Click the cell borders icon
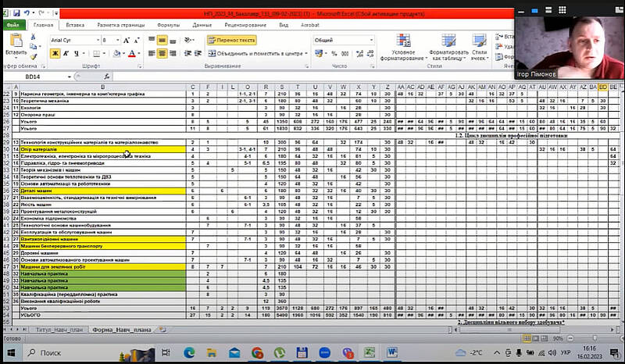Viewport: 625px width, 364px height. click(96, 53)
